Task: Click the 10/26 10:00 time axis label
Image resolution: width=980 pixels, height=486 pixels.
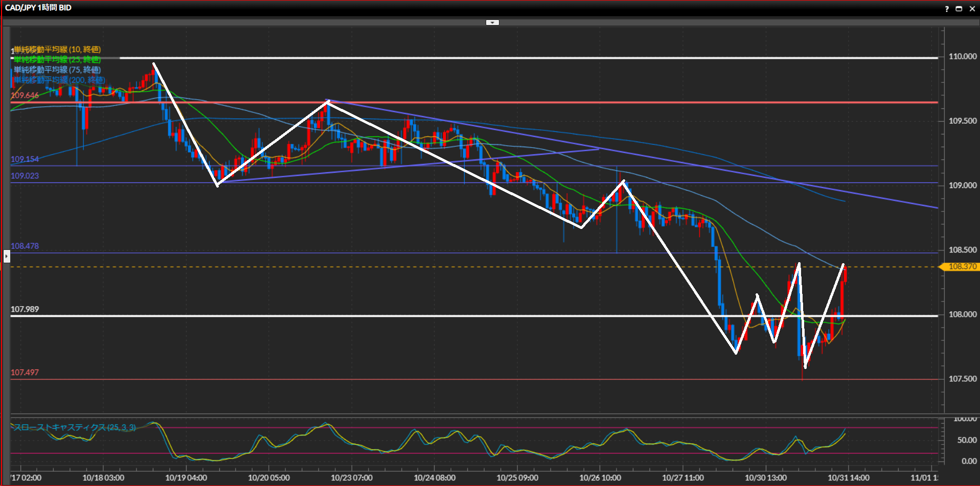Action: pos(600,478)
